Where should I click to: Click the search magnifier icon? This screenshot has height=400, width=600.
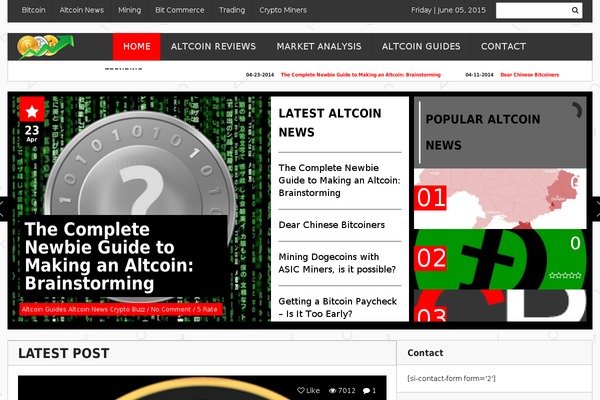pyautogui.click(x=575, y=10)
